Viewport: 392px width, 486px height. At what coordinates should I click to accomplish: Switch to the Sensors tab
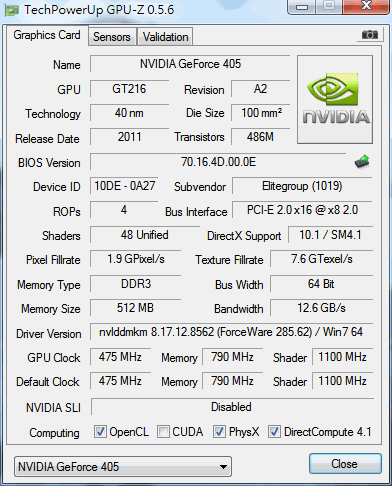[x=112, y=36]
